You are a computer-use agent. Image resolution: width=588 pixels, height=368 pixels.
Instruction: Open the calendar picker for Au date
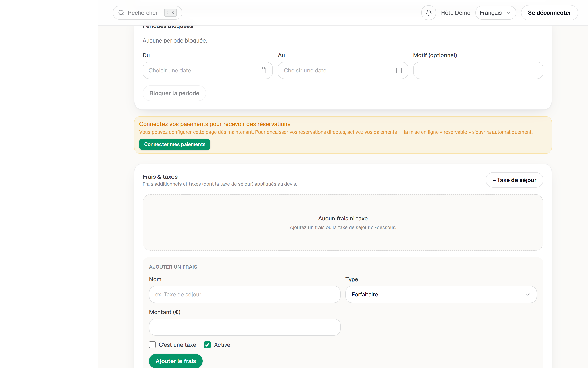click(x=399, y=70)
